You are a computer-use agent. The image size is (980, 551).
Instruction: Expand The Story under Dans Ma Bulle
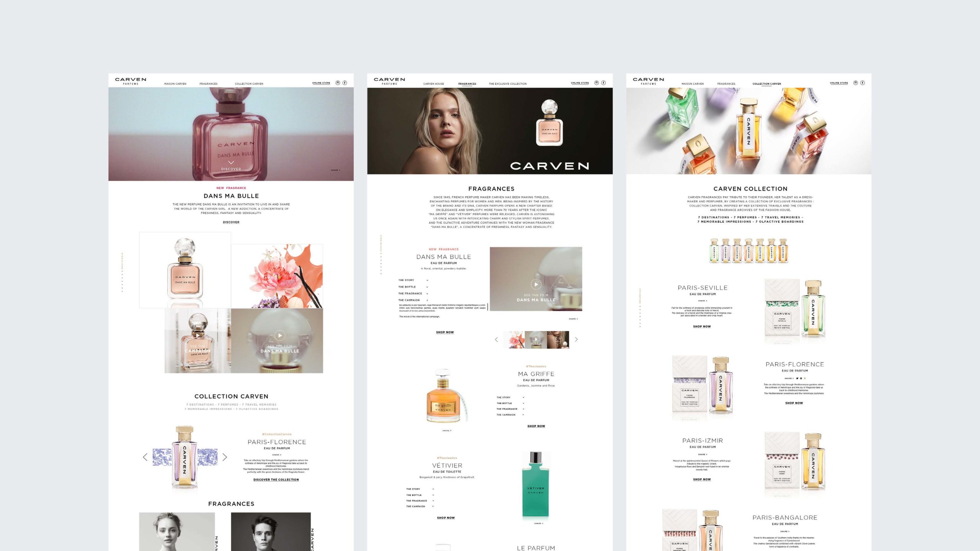pos(413,280)
